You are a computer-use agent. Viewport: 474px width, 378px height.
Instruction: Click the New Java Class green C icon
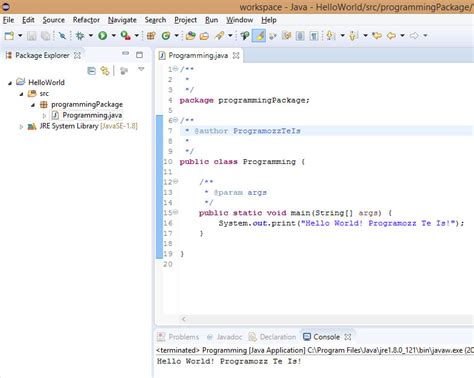166,36
